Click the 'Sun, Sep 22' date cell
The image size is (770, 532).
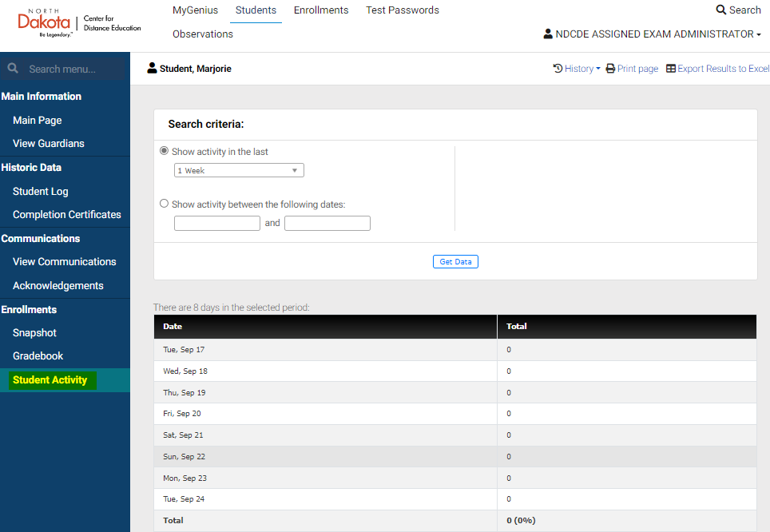click(x=326, y=456)
